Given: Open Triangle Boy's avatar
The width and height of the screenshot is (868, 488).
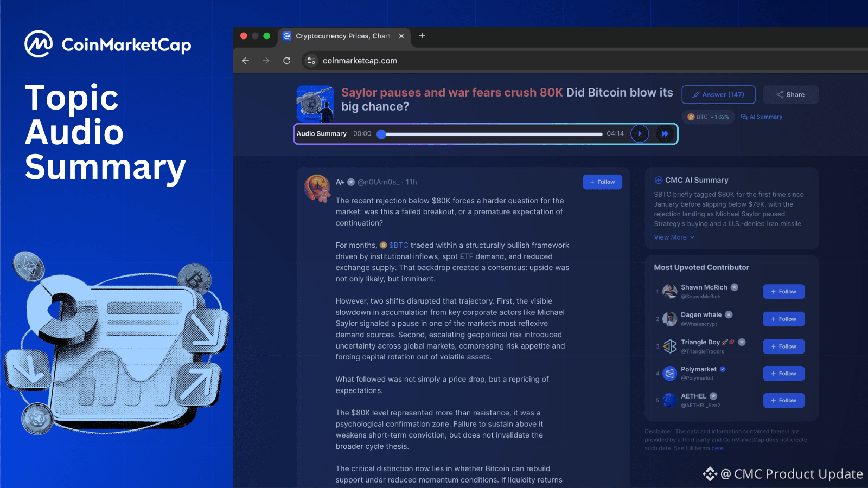Looking at the screenshot, I should (x=670, y=346).
